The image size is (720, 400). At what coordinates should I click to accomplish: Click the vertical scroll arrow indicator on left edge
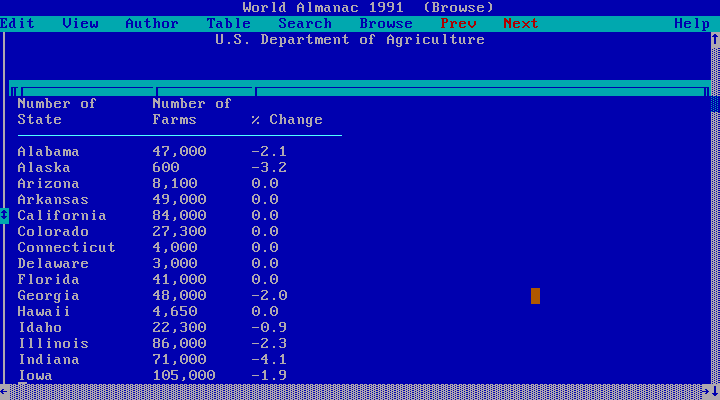click(x=4, y=215)
